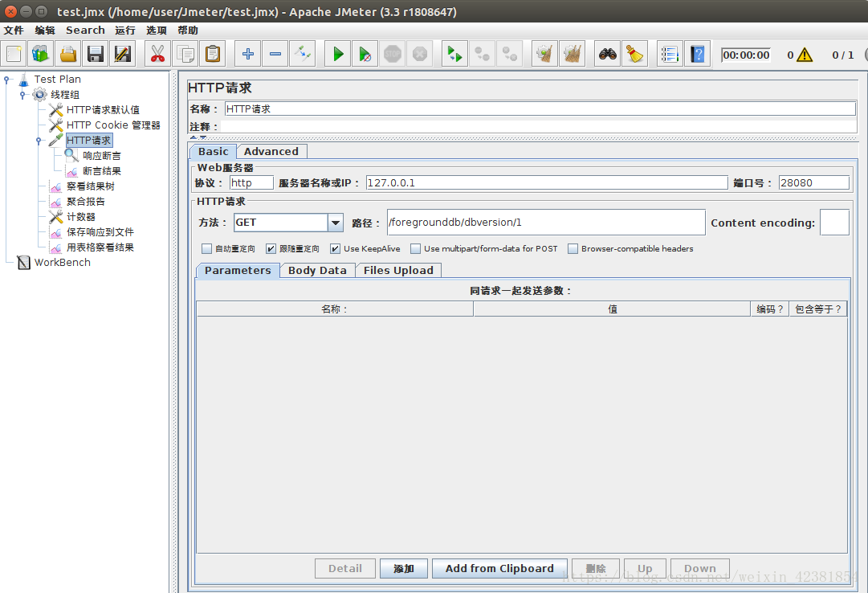The height and width of the screenshot is (593, 868).
Task: Switch to the Body Data tab
Action: (x=317, y=271)
